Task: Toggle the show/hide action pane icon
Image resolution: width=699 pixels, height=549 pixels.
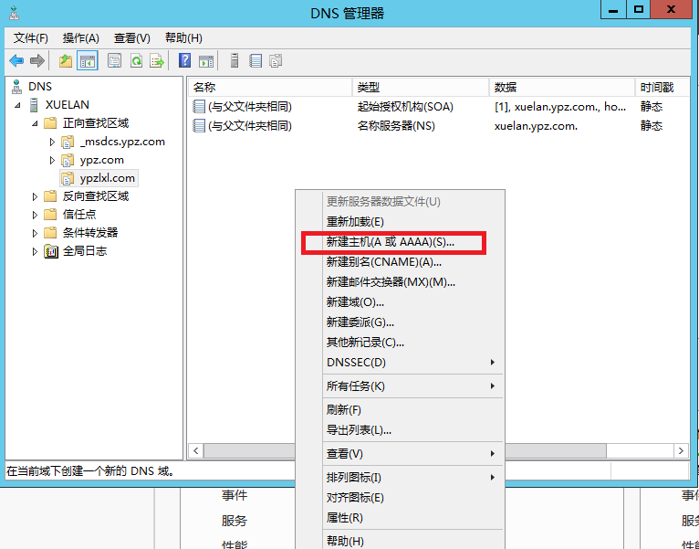Action: 206,61
